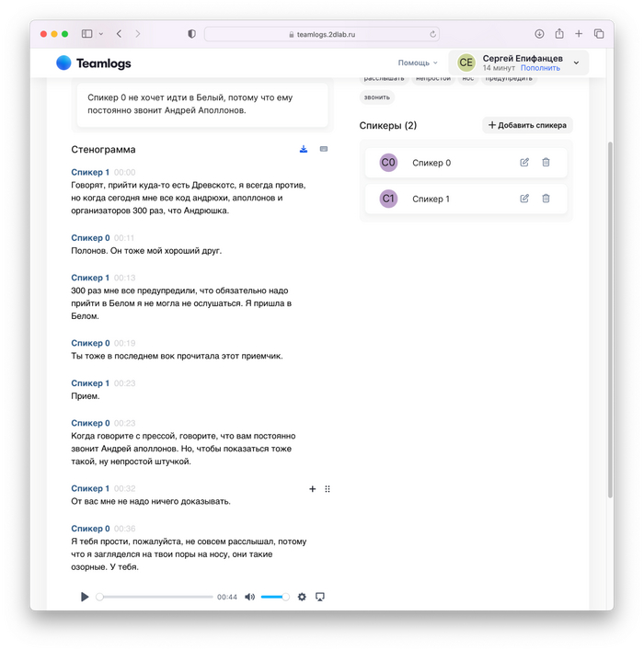This screenshot has height=650, width=644.
Task: Click the Добавить спикера button
Action: pos(527,125)
